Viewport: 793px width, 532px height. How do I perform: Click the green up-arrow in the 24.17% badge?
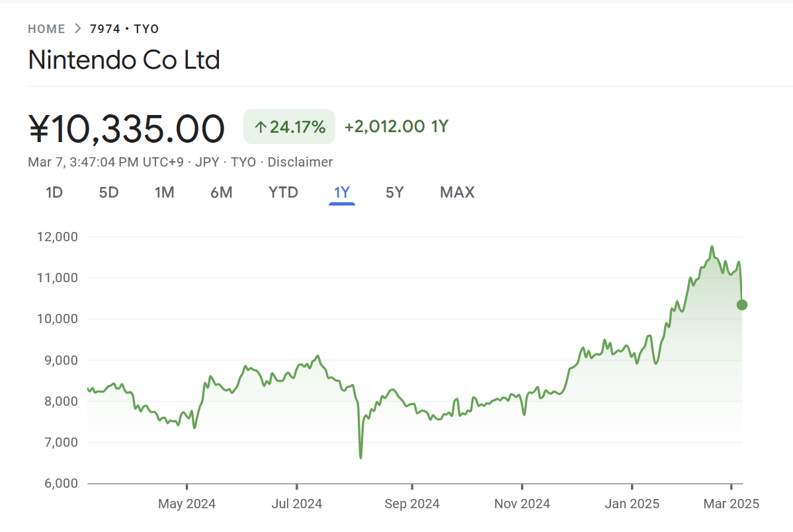[261, 128]
